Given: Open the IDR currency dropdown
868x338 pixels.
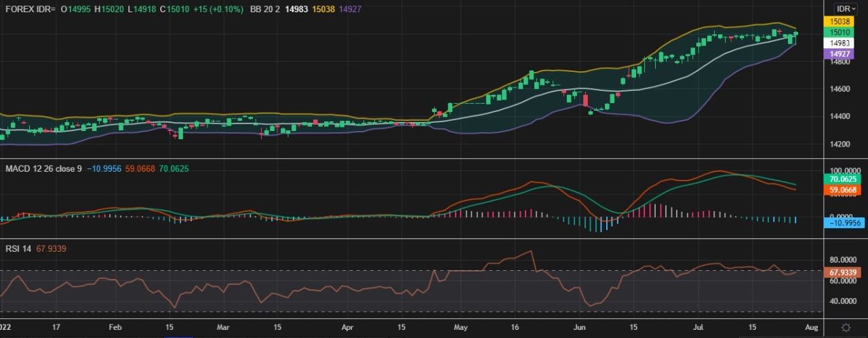Looking at the screenshot, I should click(x=846, y=8).
